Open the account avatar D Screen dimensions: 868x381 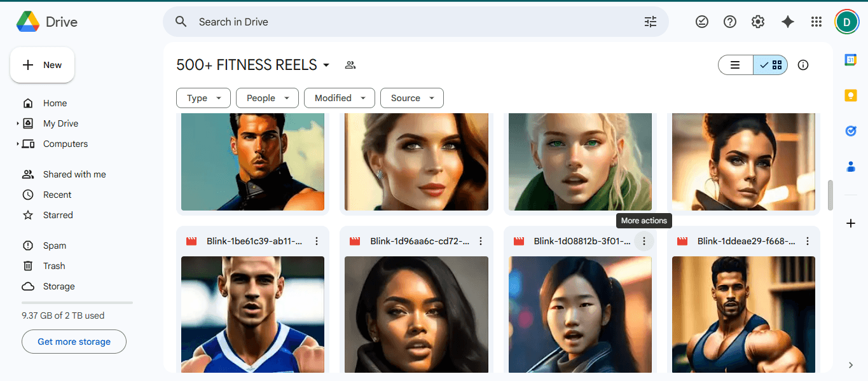point(846,22)
